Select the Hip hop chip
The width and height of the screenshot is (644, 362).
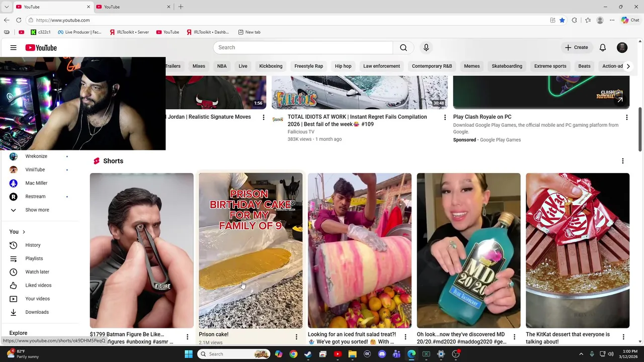click(343, 66)
